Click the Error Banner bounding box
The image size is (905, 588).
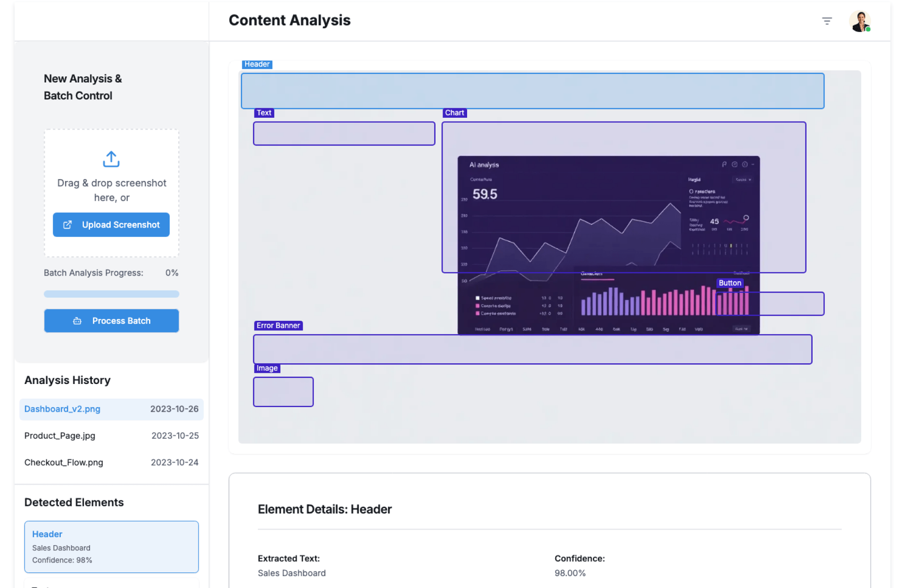tap(532, 350)
